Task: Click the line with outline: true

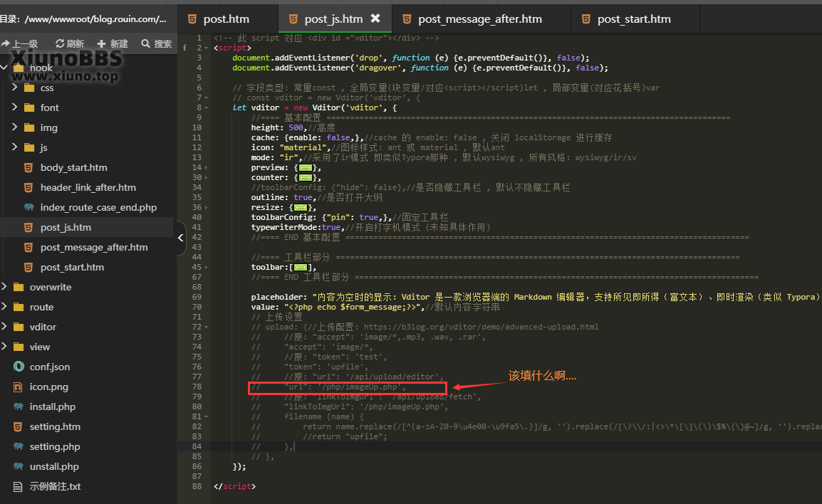Action: [x=317, y=197]
